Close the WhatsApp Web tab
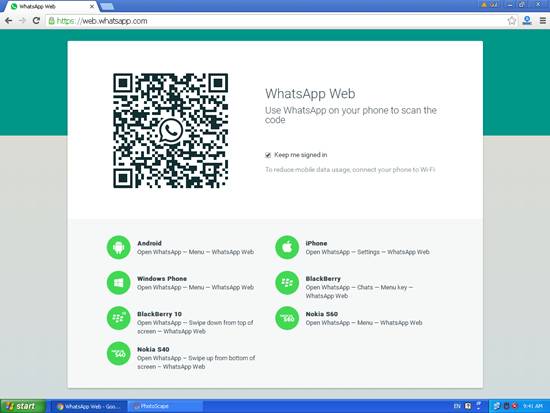550x413 pixels. 92,6
